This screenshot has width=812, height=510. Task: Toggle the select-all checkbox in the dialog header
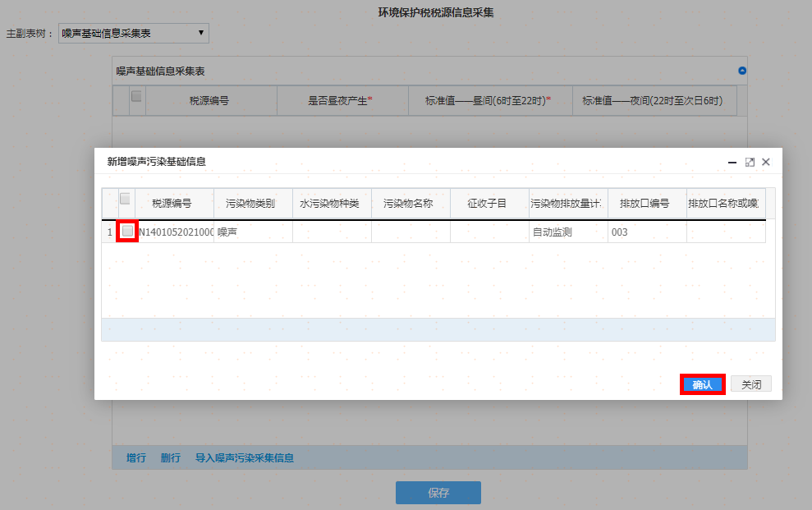point(125,199)
